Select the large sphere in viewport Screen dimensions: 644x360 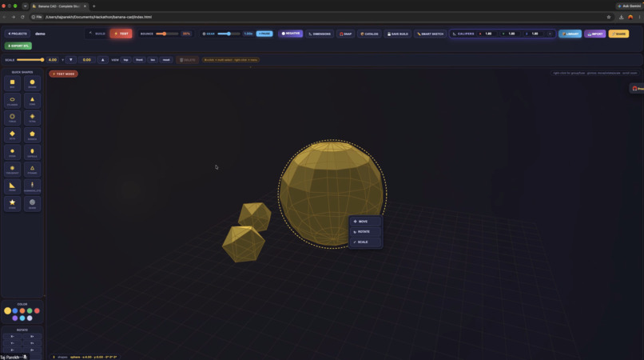click(332, 194)
